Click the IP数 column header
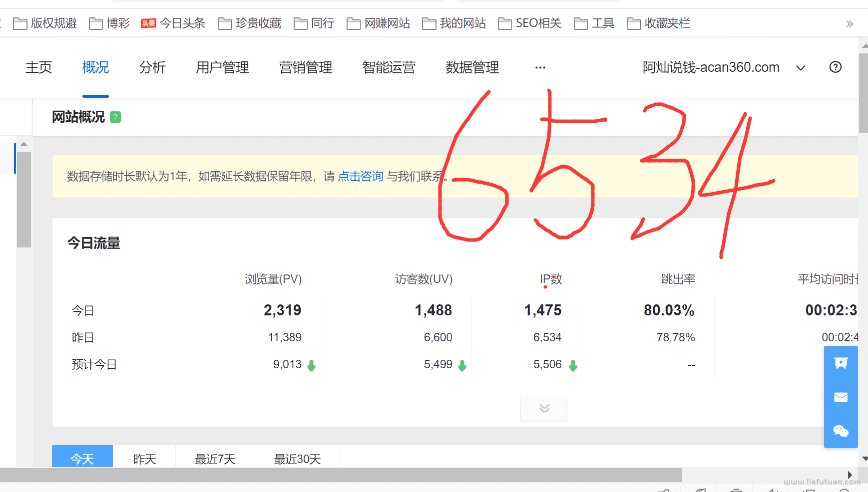 [x=551, y=279]
